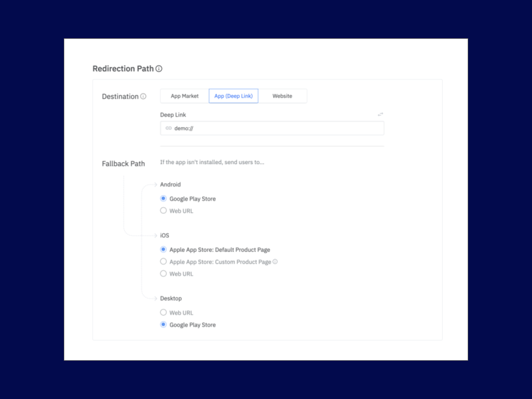Switch to the App Market tab
This screenshot has width=532, height=399.
[183, 96]
